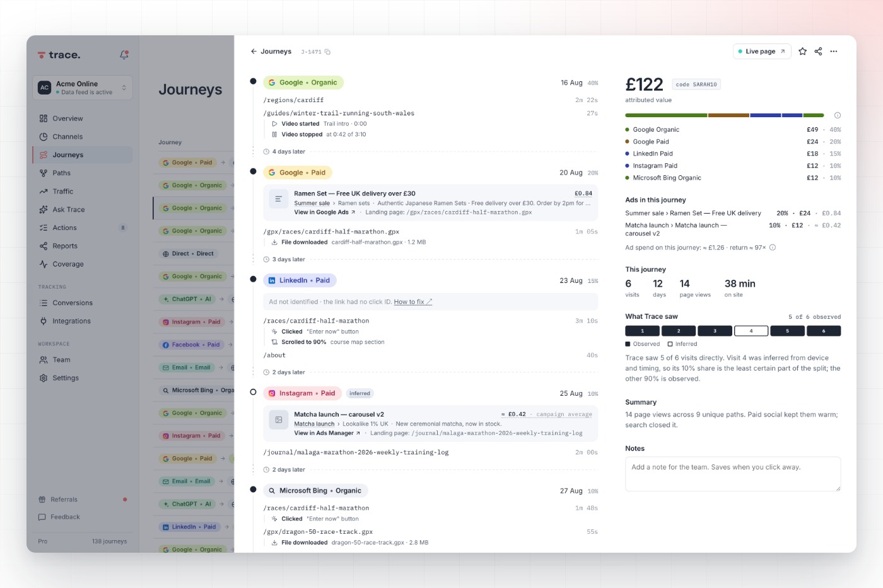Click the share icon in the header
Viewport: 883px width, 588px height.
(x=818, y=52)
